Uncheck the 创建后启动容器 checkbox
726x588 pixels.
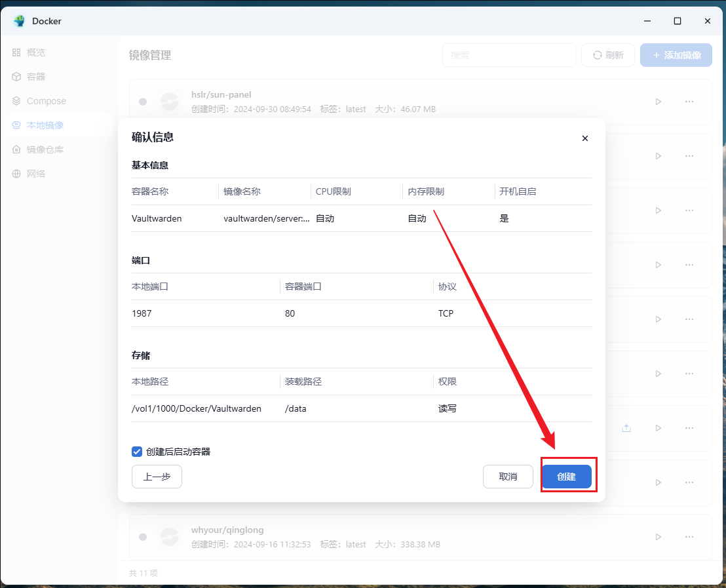click(137, 452)
